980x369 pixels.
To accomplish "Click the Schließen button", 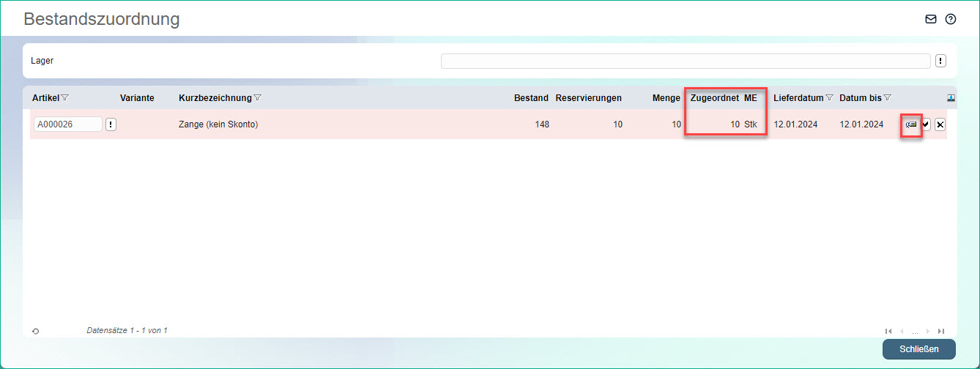I will pyautogui.click(x=919, y=349).
